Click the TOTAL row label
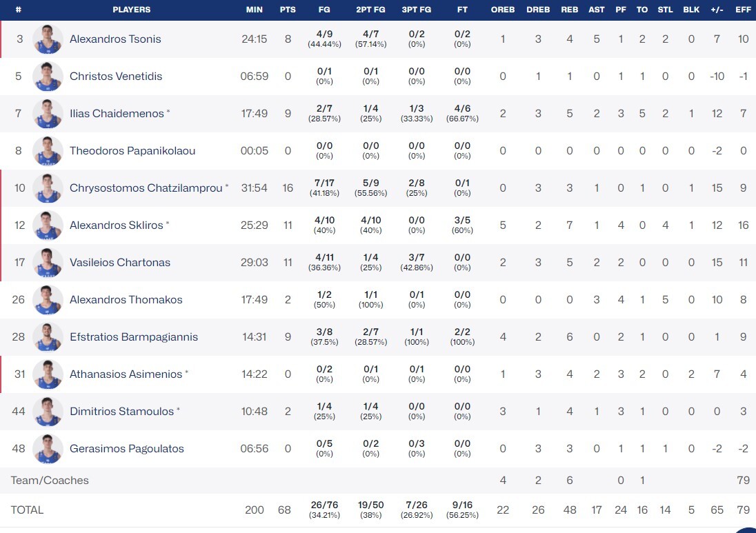 pyautogui.click(x=27, y=510)
